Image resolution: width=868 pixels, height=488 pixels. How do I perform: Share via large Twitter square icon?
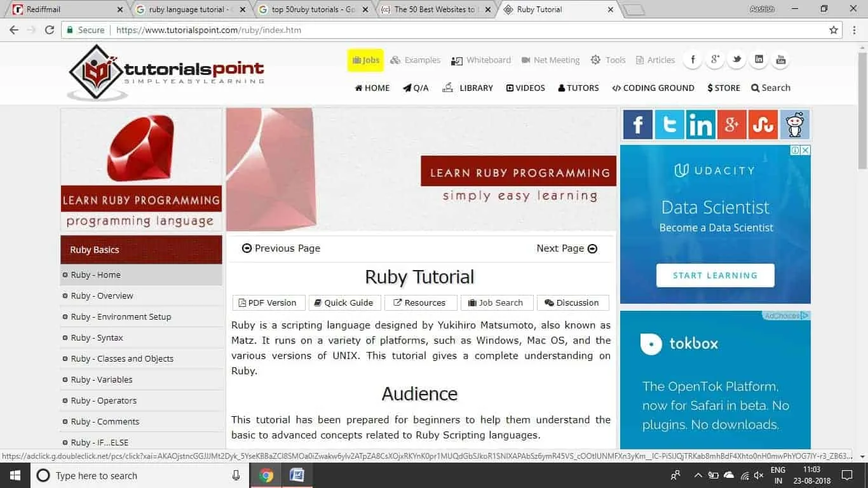pyautogui.click(x=669, y=125)
